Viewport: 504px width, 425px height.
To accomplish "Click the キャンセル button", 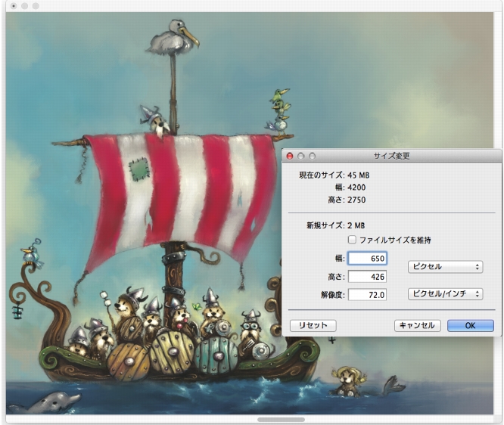I will click(417, 325).
